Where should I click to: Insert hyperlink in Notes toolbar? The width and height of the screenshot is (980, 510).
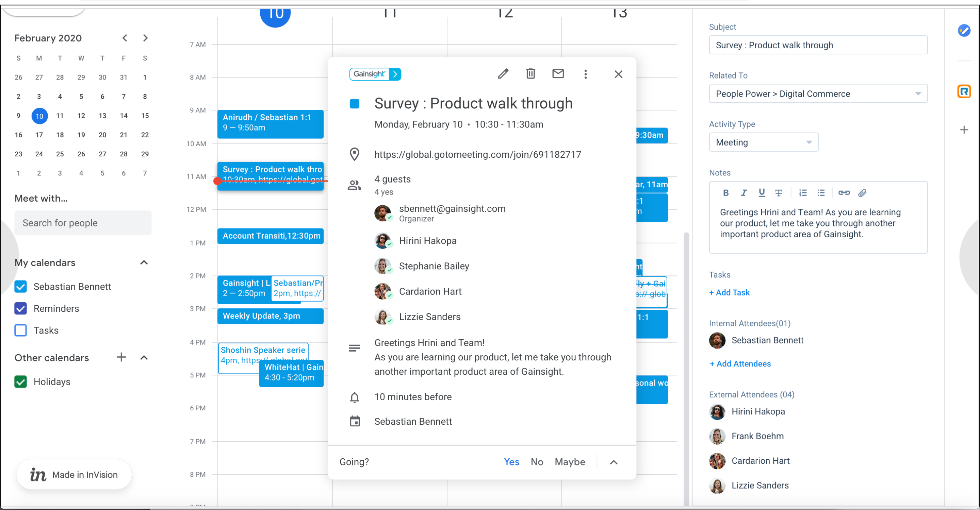coord(844,193)
